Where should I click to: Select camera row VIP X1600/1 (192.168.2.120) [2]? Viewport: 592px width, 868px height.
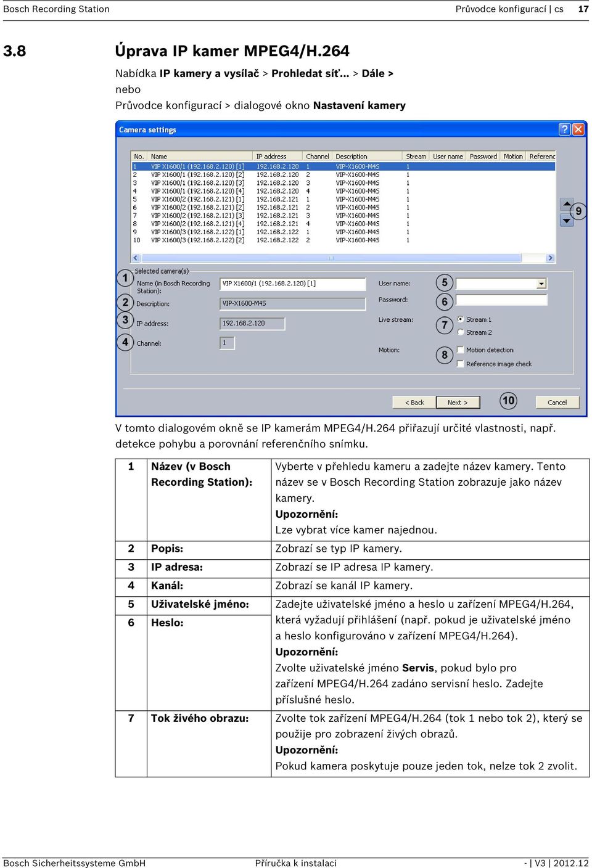click(x=343, y=174)
